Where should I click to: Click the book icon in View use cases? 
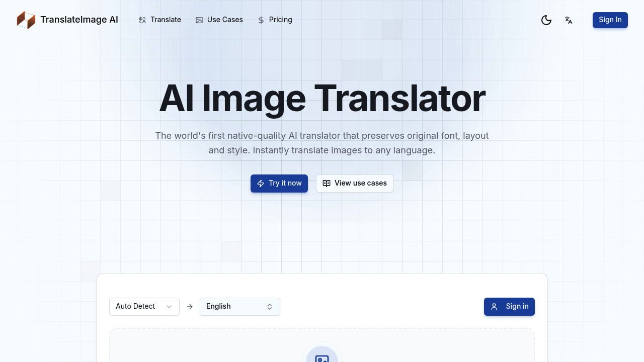(x=327, y=184)
